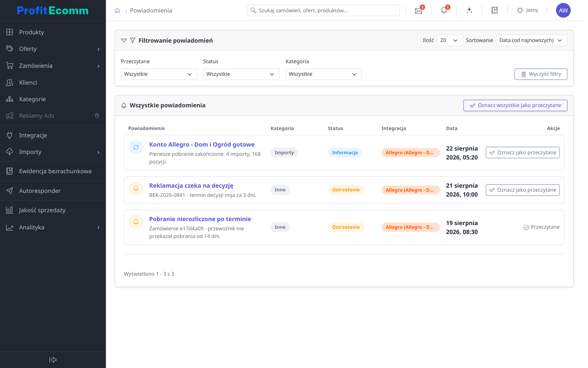The image size is (588, 368).
Task: Click bell icon beside Reklamacja czeka na decyzję
Action: 136,189
